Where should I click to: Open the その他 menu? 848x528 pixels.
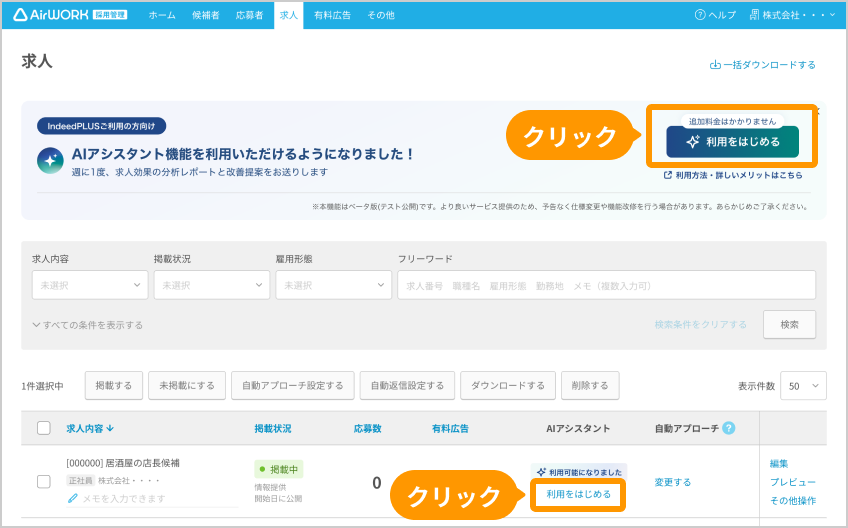381,15
